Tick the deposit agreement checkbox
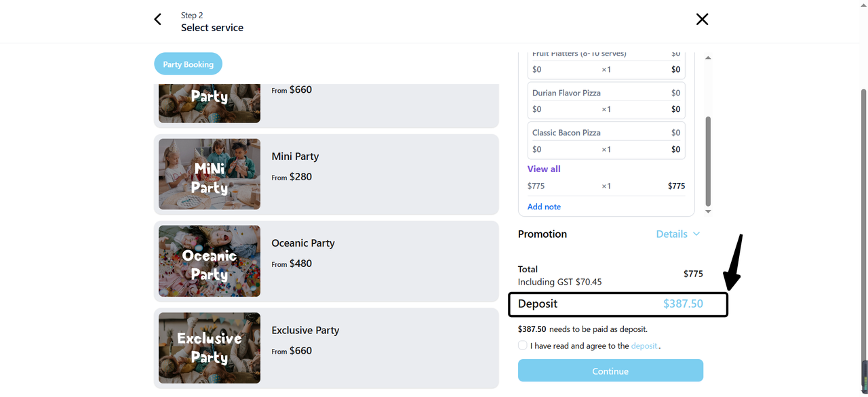 (523, 346)
